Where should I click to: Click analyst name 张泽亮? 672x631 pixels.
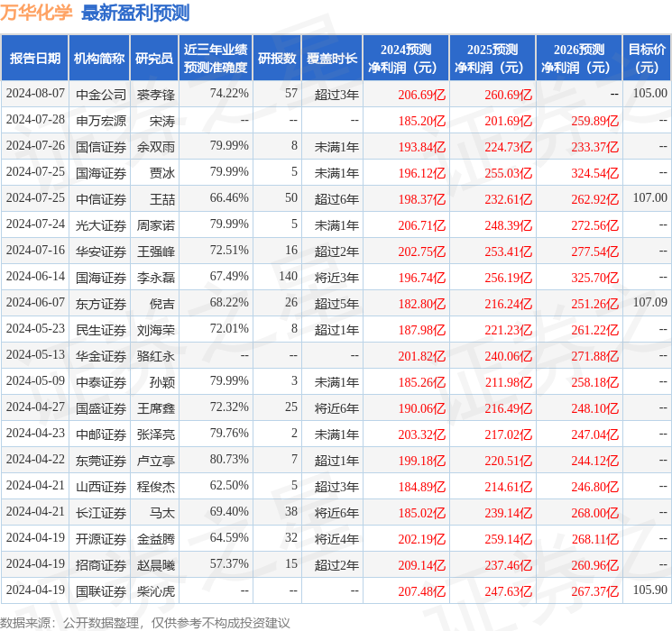coord(155,434)
